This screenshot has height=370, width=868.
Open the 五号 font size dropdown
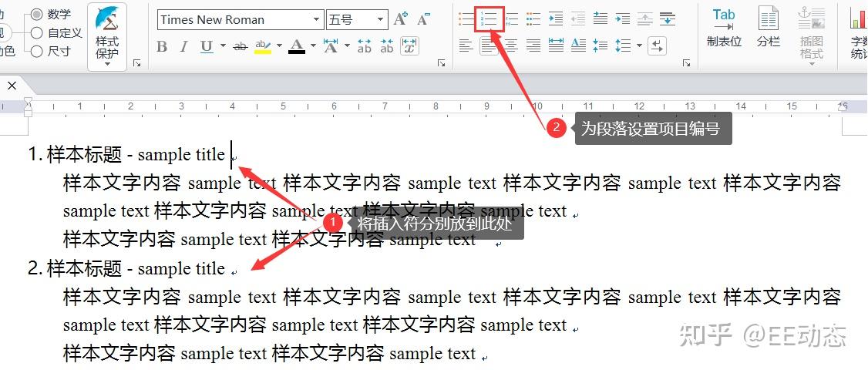[x=380, y=20]
